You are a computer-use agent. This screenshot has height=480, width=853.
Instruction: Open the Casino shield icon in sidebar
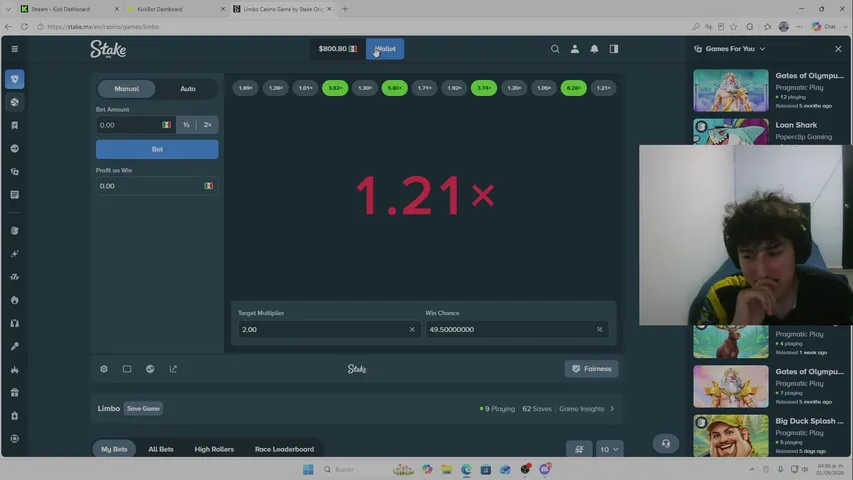tap(15, 79)
